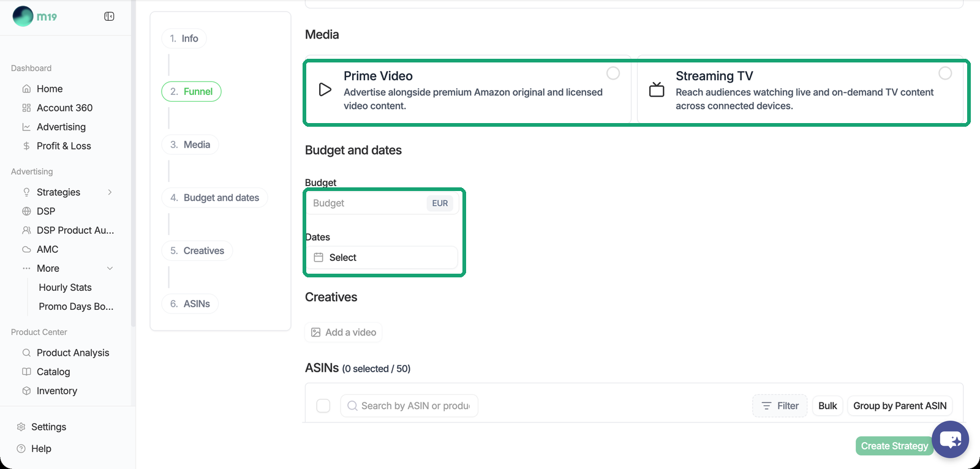Click the Product Analysis magnifier icon
This screenshot has width=980, height=469.
click(26, 353)
